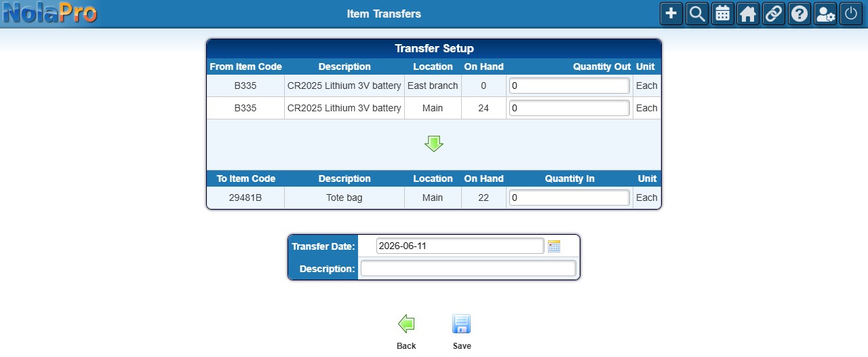Image resolution: width=868 pixels, height=357 pixels.
Task: Click the To Item Code column header
Action: 245,178
